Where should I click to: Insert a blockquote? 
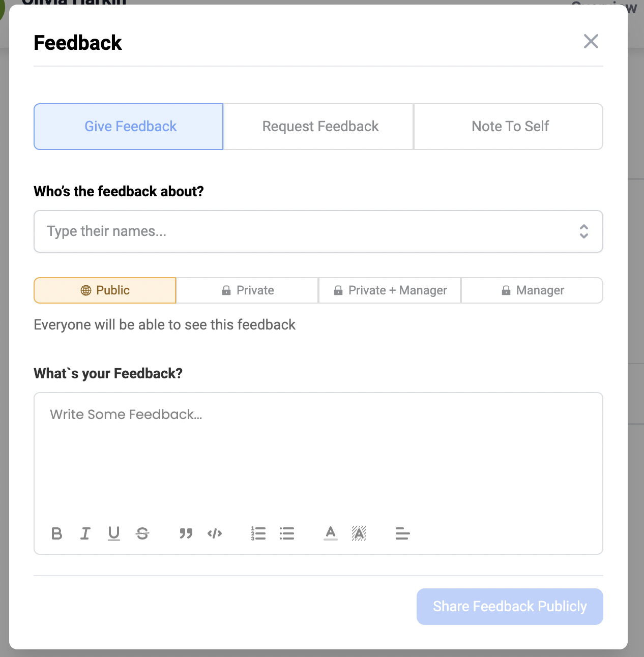click(x=186, y=533)
